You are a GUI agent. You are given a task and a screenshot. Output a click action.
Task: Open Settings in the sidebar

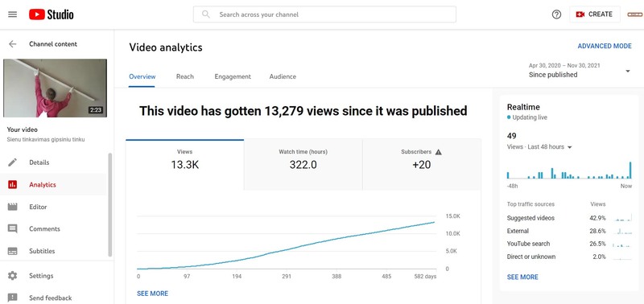click(x=53, y=276)
